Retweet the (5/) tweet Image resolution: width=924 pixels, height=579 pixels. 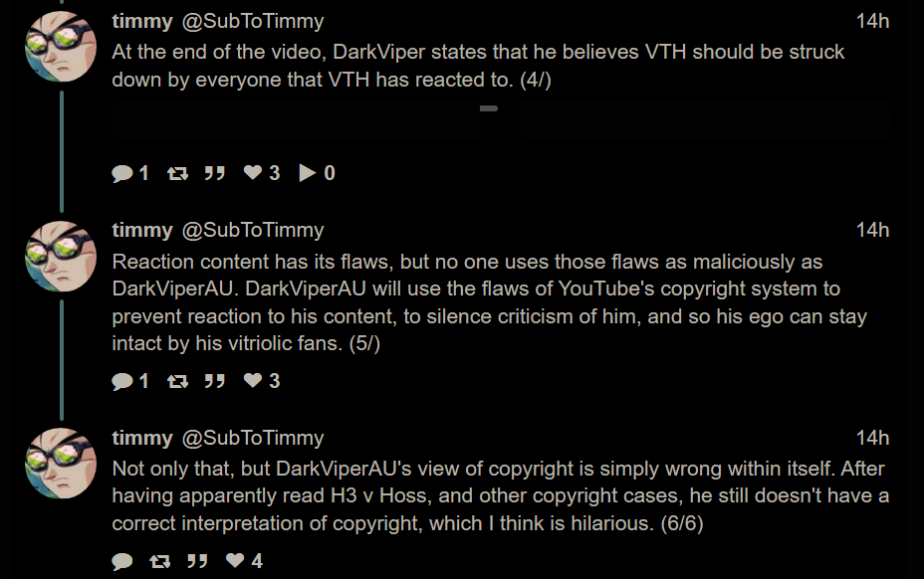pyautogui.click(x=177, y=381)
